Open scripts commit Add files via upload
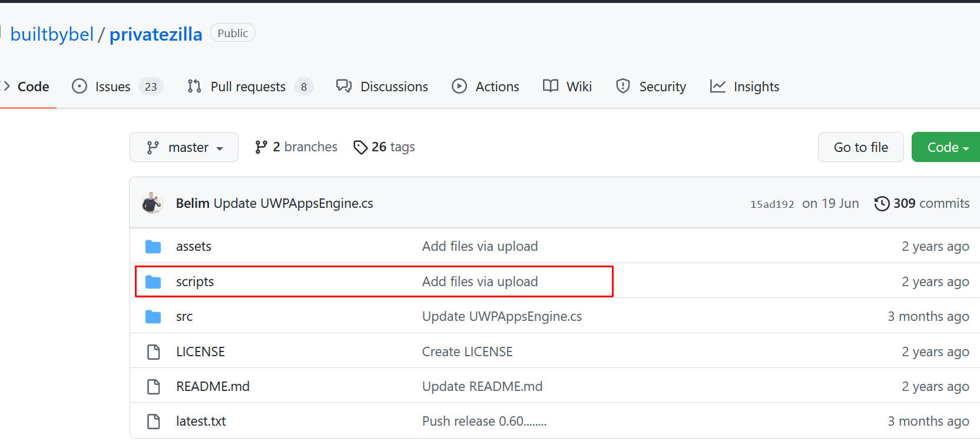The height and width of the screenshot is (441, 980). pos(480,281)
